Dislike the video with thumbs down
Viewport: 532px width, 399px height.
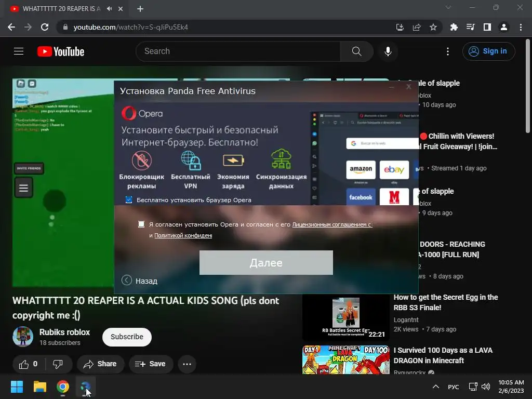click(x=58, y=364)
